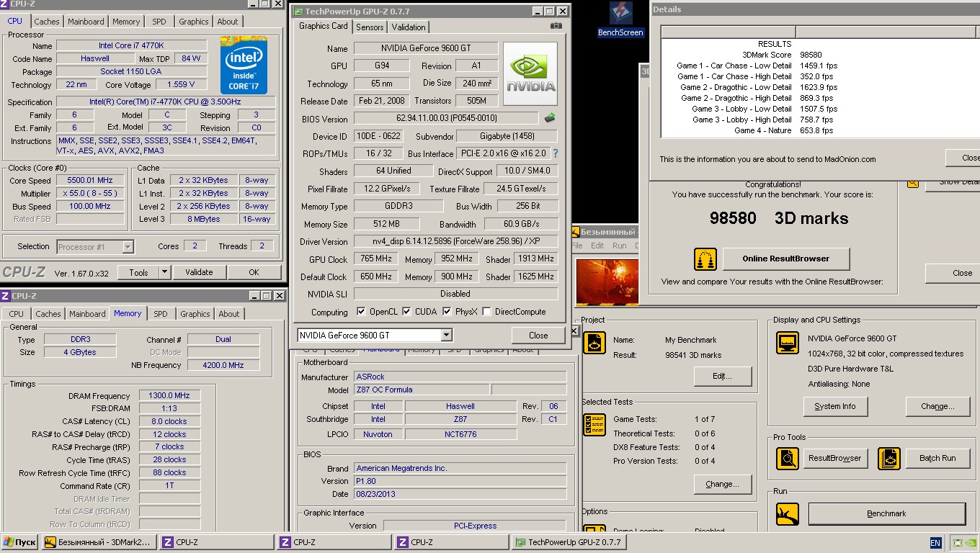Click the System Info button in 3DMark
The width and height of the screenshot is (980, 553).
[x=835, y=406]
